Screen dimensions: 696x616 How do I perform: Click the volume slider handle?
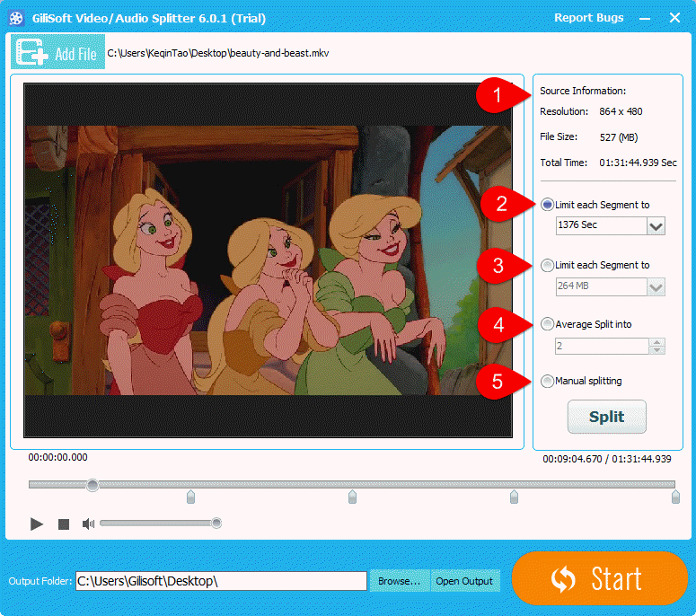coord(216,524)
